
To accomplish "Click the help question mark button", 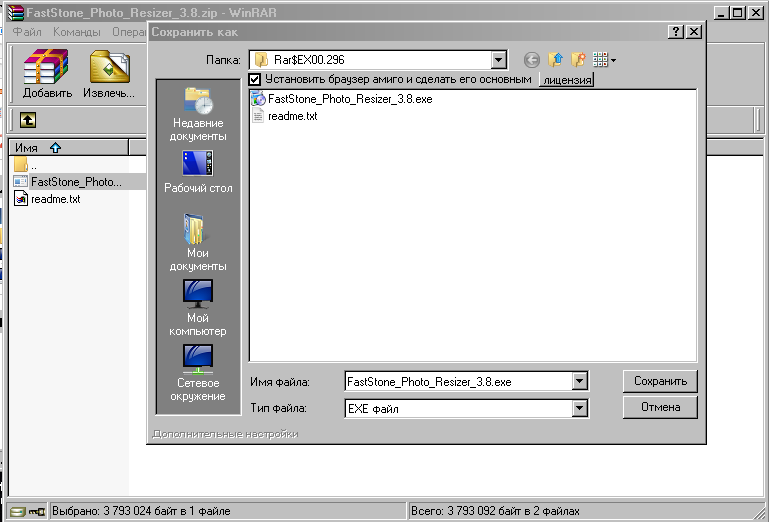I will point(676,32).
